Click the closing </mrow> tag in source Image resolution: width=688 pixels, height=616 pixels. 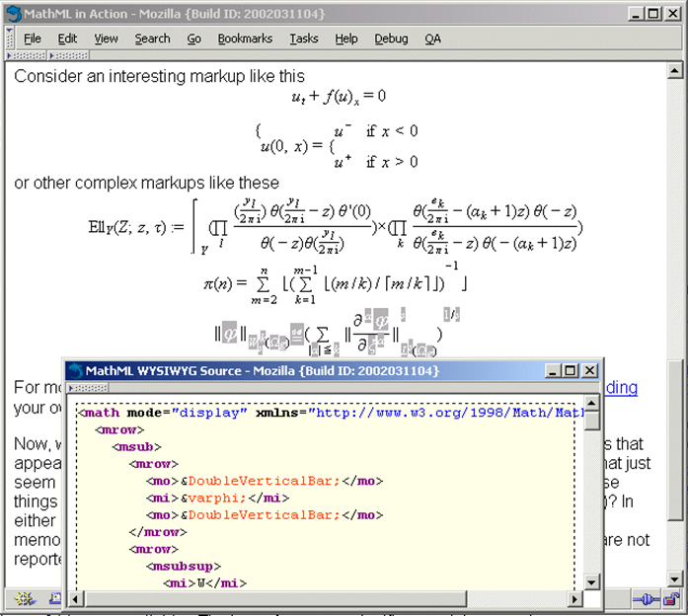click(x=158, y=532)
